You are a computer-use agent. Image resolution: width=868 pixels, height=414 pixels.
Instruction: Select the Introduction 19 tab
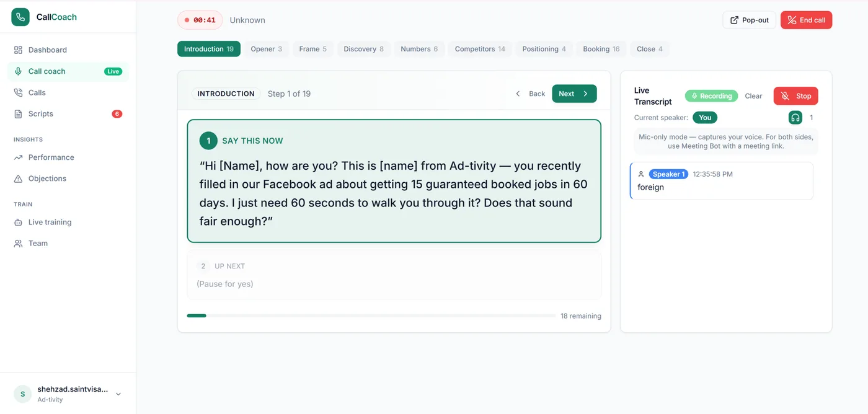pyautogui.click(x=209, y=49)
